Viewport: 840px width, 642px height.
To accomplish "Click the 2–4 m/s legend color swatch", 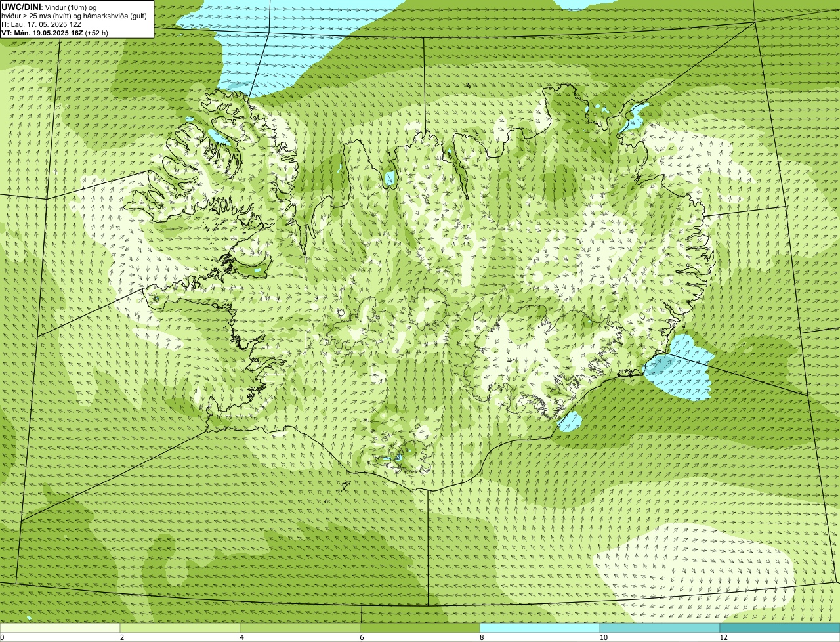I will click(x=181, y=628).
